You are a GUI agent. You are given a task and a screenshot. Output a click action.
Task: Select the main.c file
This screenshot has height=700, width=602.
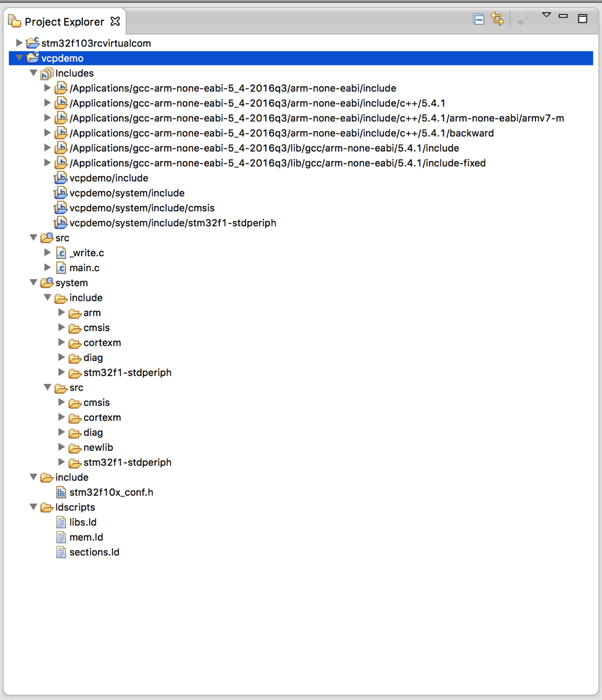[85, 268]
